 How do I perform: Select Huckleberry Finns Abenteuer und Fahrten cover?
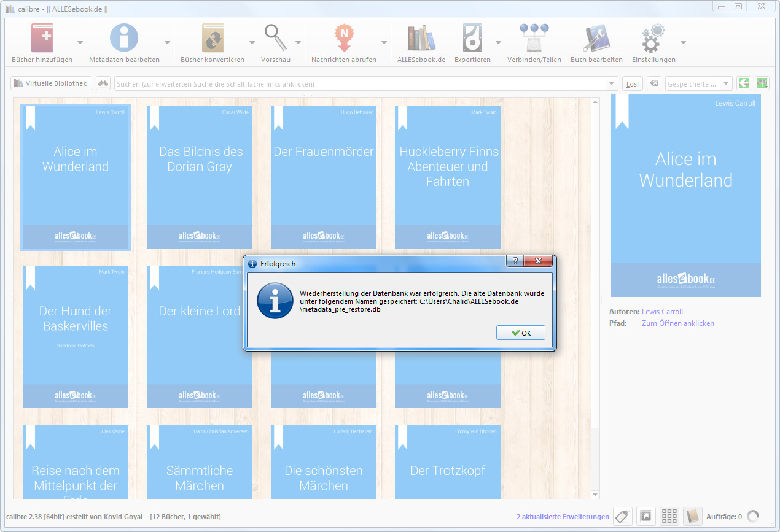(x=448, y=177)
